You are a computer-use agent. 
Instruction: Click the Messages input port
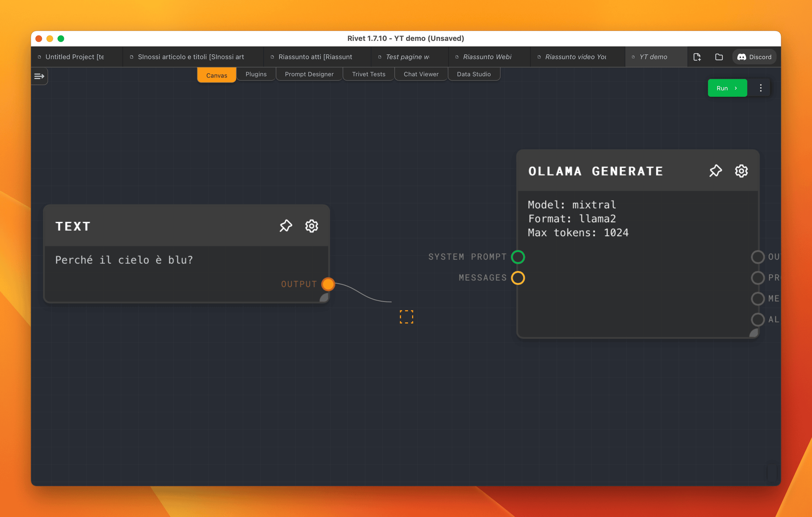pos(518,278)
